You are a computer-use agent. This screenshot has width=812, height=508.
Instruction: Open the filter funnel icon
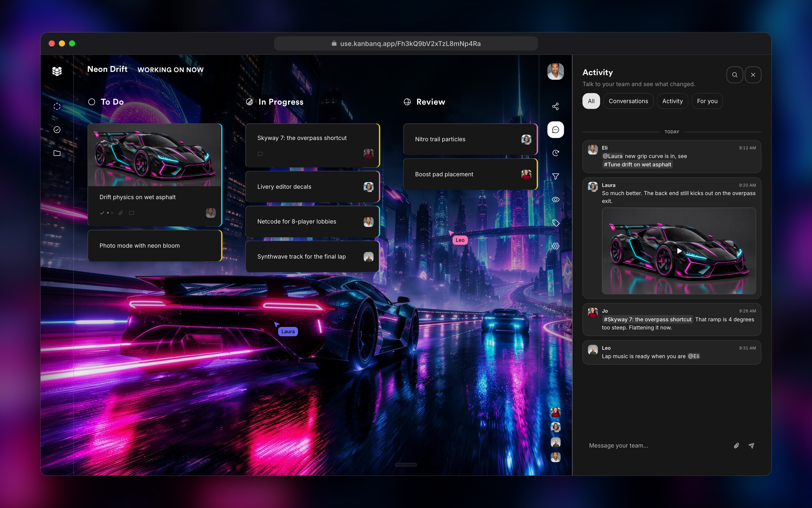556,176
